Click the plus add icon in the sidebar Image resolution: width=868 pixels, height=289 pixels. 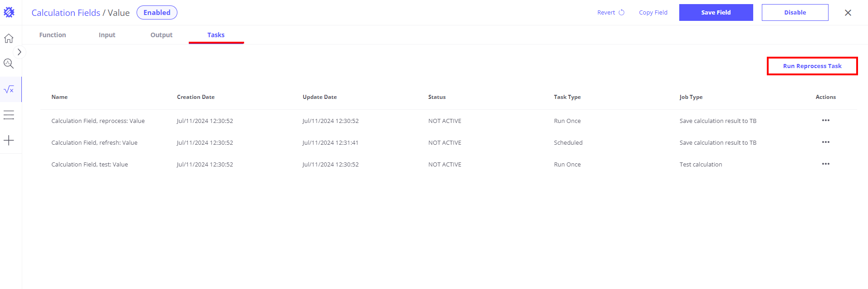9,141
